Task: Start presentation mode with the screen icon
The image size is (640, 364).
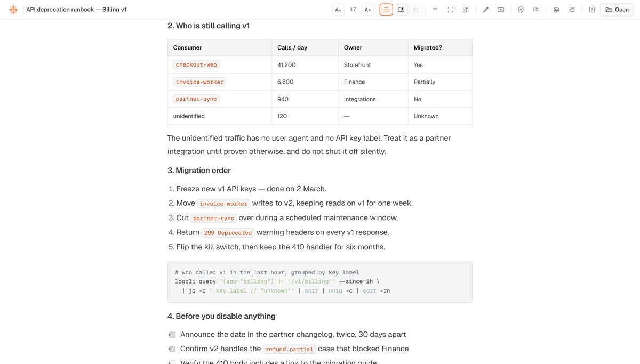Action: (x=501, y=10)
